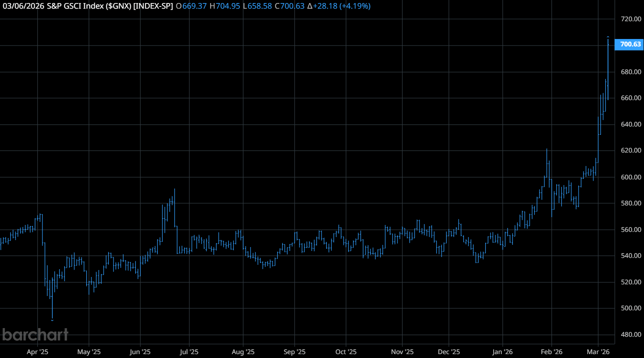Click the 580.00 price axis label
This screenshot has width=644, height=358.
631,203
